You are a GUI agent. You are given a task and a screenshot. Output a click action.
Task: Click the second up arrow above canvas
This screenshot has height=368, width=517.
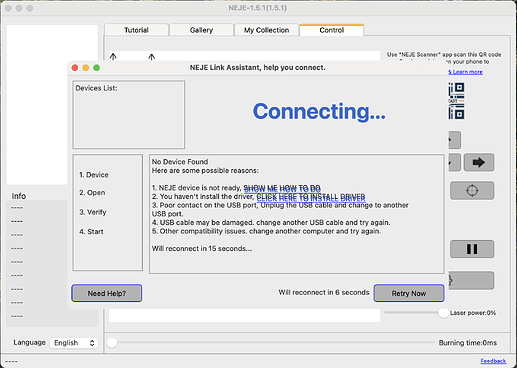pyautogui.click(x=152, y=57)
